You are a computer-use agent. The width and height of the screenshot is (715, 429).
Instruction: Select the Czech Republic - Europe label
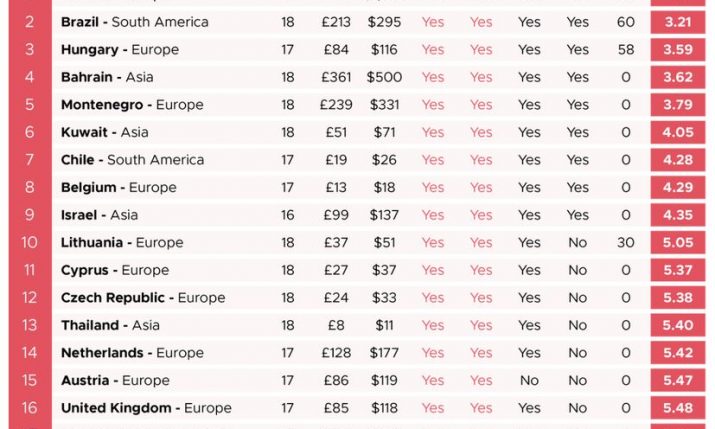click(143, 298)
